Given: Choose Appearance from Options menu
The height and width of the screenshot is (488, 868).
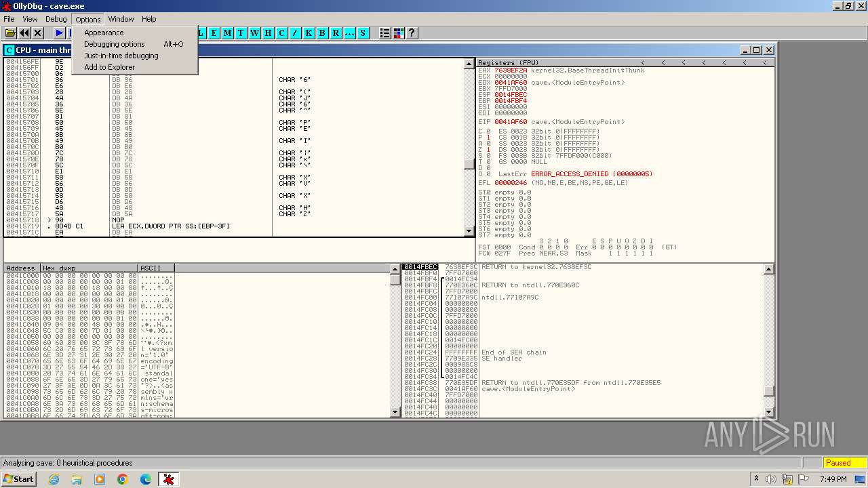Looking at the screenshot, I should [x=134, y=33].
